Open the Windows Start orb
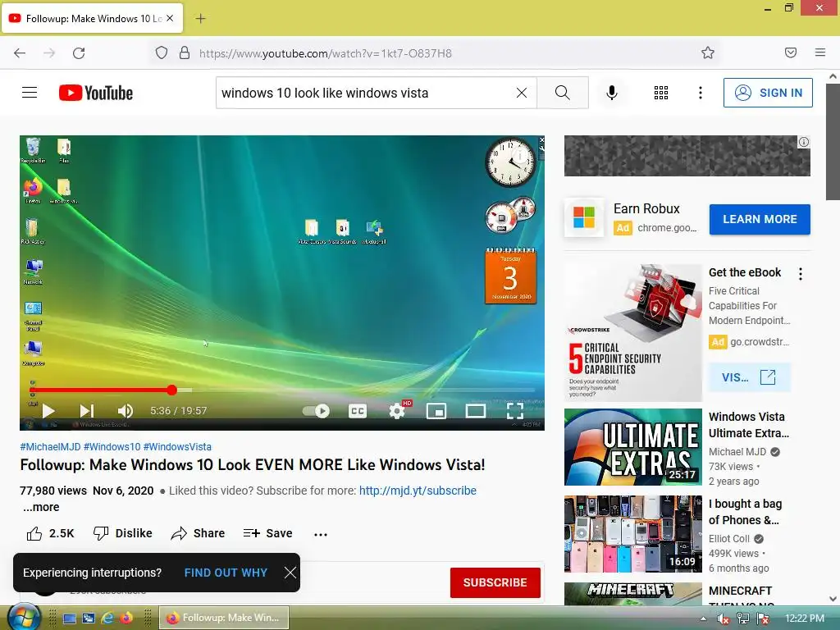Screen dimensions: 840x630 tap(24, 617)
